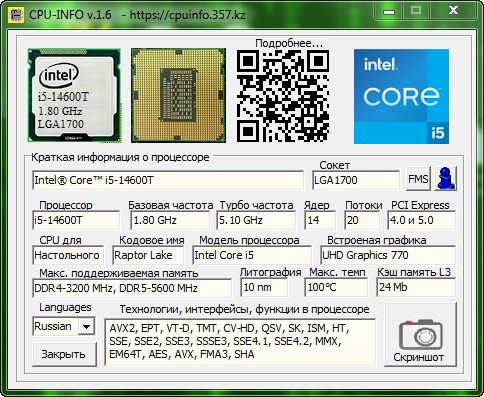Click the max temperature 100°C field
The height and width of the screenshot is (397, 484).
(336, 287)
